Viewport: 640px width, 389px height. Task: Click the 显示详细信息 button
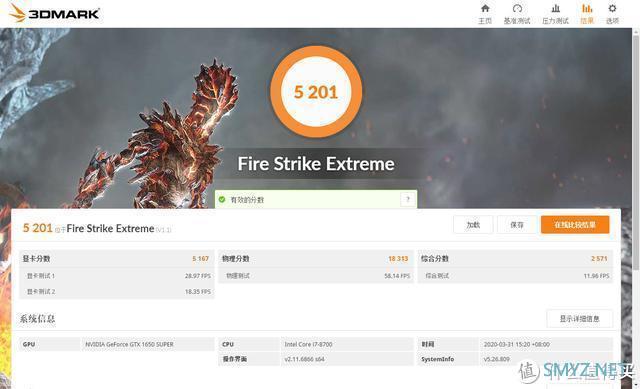coord(580,319)
